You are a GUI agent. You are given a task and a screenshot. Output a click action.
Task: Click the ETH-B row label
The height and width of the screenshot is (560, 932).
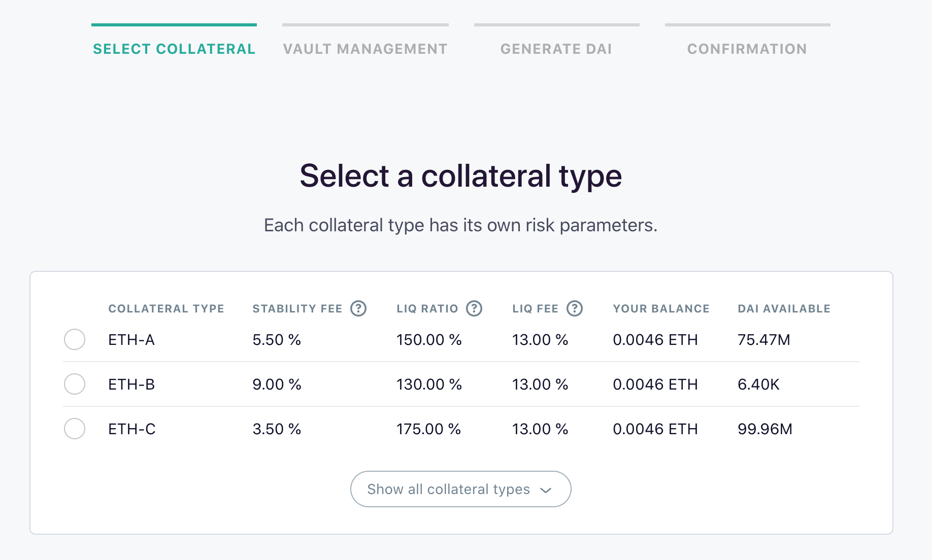coord(131,384)
